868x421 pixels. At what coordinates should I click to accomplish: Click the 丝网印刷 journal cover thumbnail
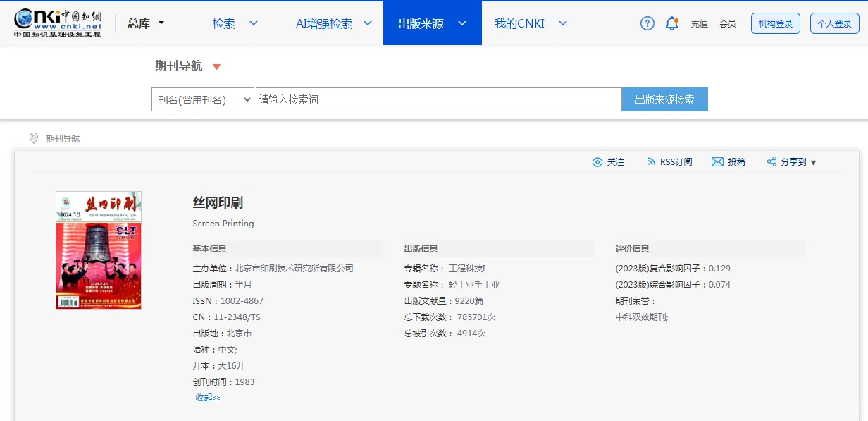[x=98, y=250]
